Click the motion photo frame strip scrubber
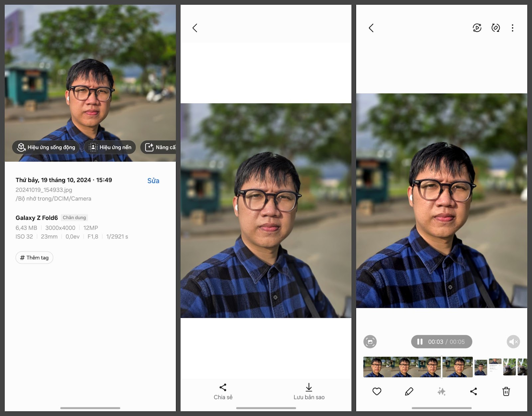 418,367
